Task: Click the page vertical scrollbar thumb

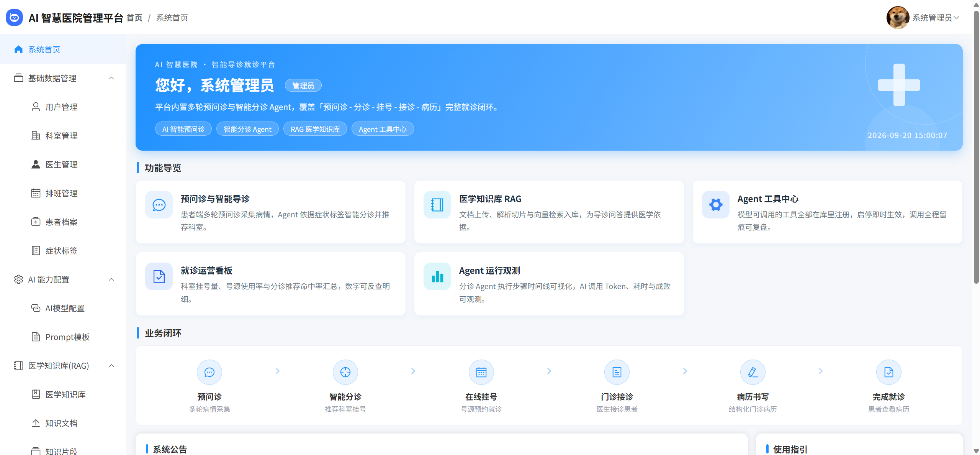Action: point(976,148)
